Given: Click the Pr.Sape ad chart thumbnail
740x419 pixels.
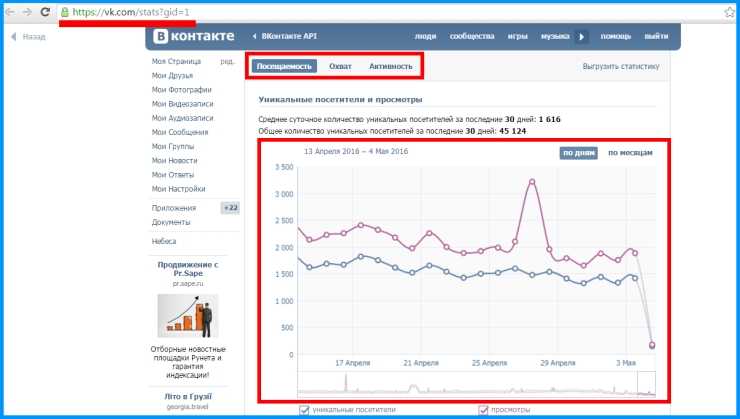Looking at the screenshot, I should point(188,316).
